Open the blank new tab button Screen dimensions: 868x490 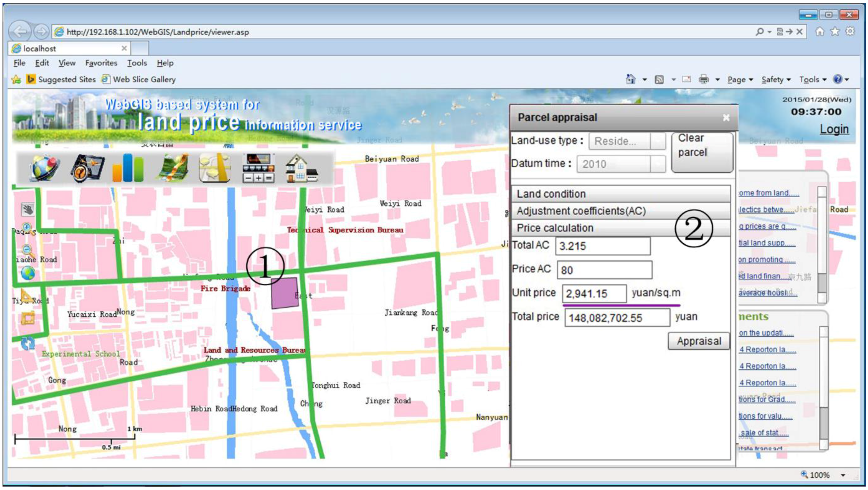139,48
